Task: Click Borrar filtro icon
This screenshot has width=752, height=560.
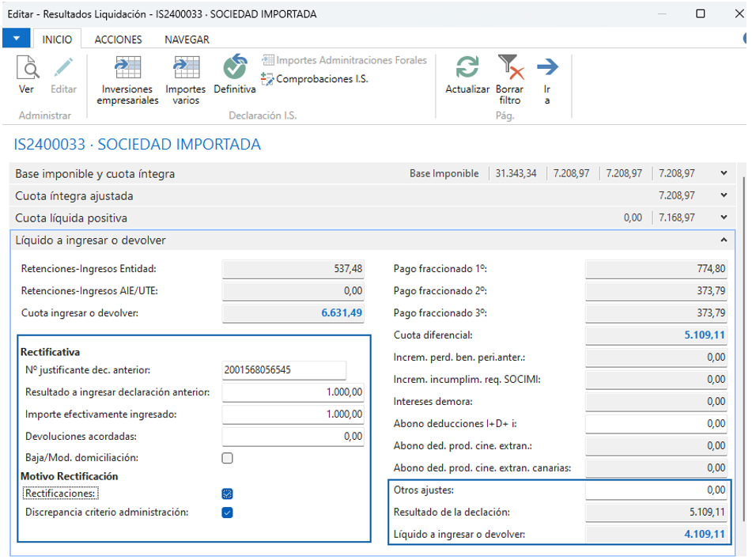Action: [x=510, y=66]
